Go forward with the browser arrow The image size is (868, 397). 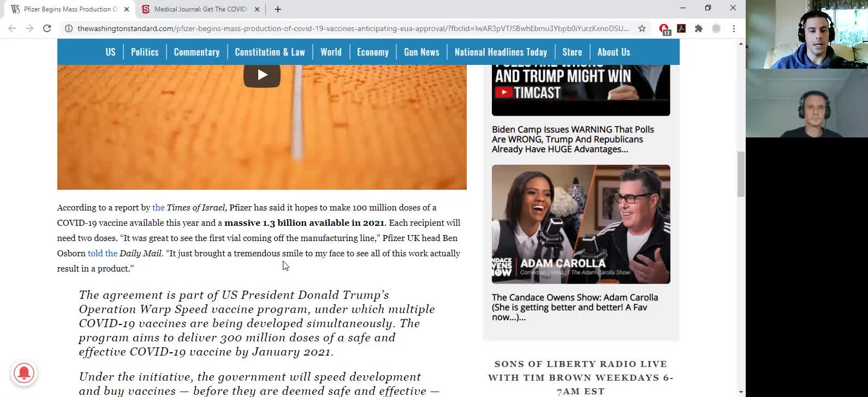[29, 28]
